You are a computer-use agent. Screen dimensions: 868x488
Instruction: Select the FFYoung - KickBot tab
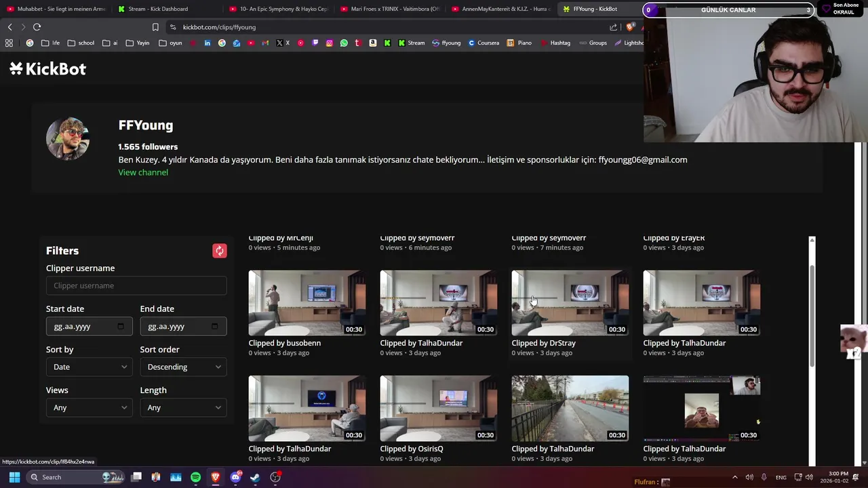600,9
